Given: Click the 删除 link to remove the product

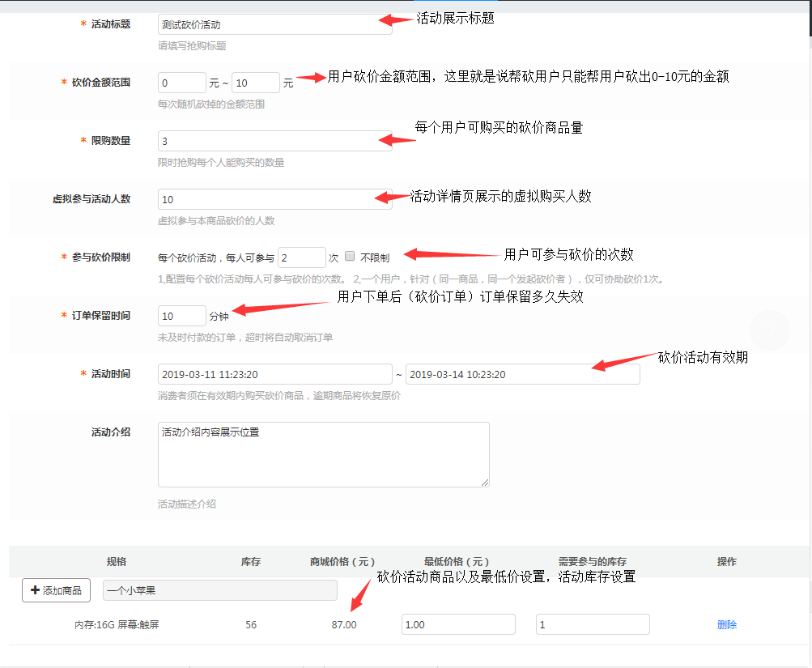Looking at the screenshot, I should (x=725, y=623).
